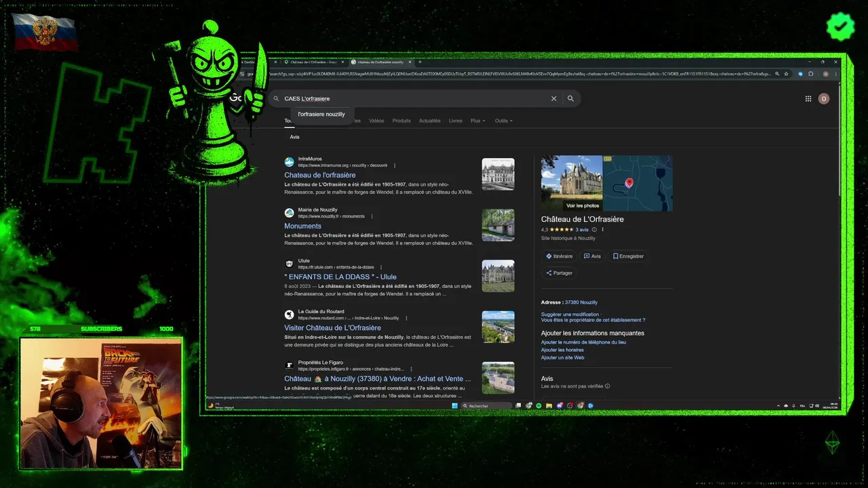Image resolution: width=868 pixels, height=488 pixels.
Task: Switch to the Produits results tab
Action: tap(401, 121)
